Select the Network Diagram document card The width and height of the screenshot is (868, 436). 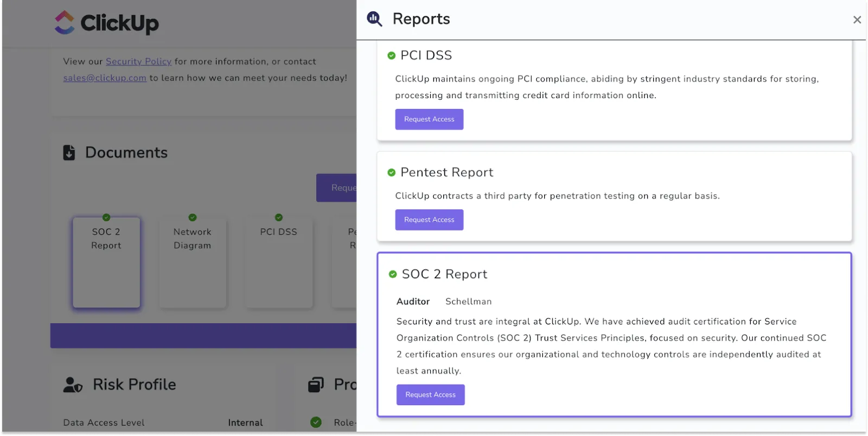[193, 263]
